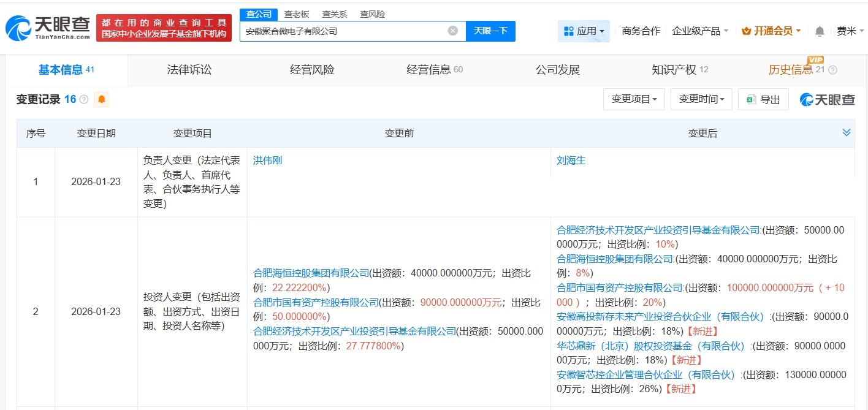Switch to the 经营信息 tab
Screen dimensions: 868x410
point(429,70)
